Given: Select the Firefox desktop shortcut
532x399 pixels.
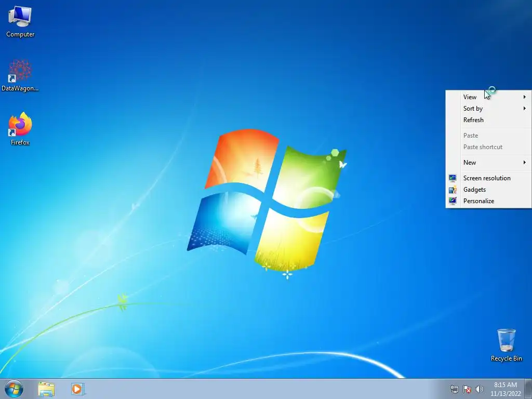Looking at the screenshot, I should (20, 129).
